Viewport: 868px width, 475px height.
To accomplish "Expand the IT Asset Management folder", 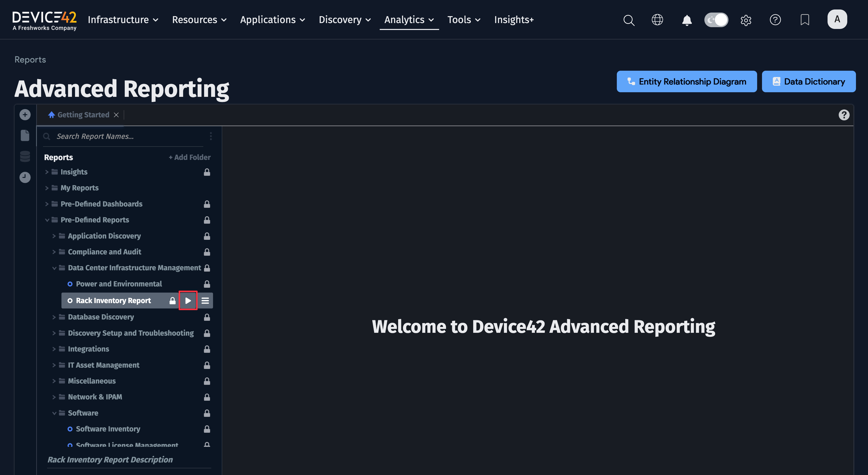I will (x=54, y=365).
